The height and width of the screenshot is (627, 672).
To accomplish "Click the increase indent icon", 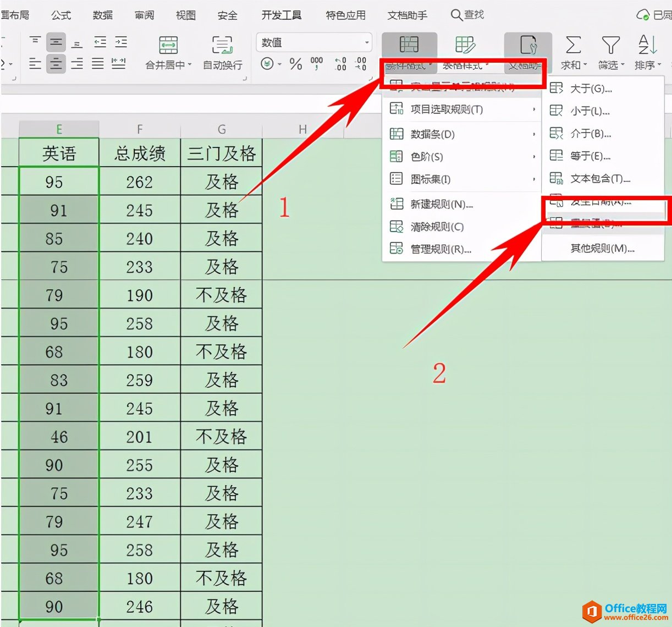I will point(121,42).
